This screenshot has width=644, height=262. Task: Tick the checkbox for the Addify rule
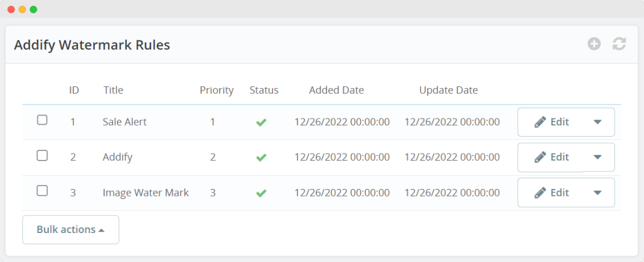tap(42, 156)
